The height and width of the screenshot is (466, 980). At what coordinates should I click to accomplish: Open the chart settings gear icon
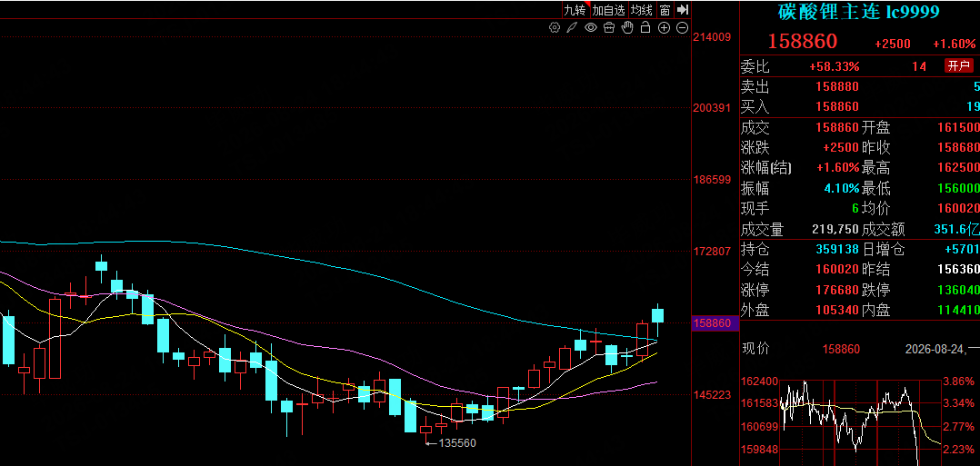[554, 27]
